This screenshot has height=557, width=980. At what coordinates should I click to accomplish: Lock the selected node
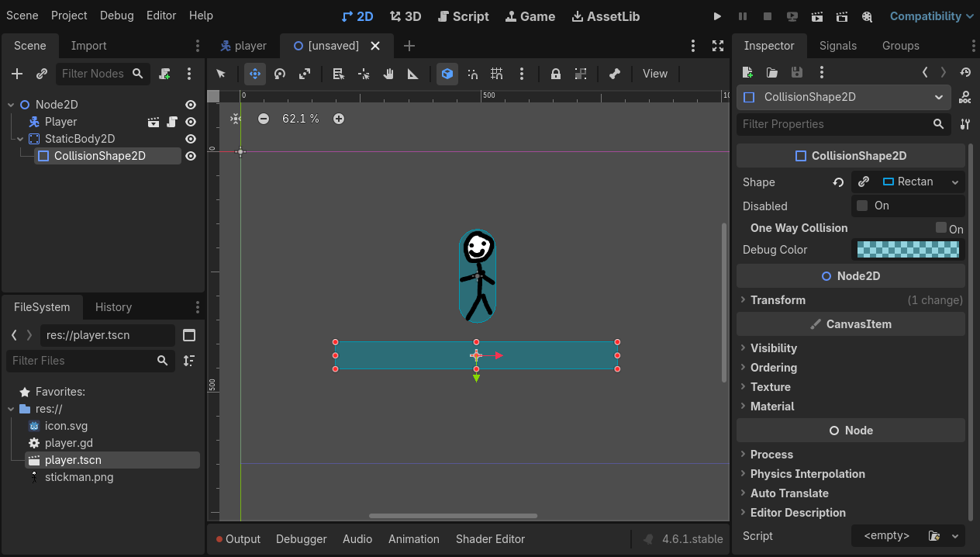tap(556, 74)
